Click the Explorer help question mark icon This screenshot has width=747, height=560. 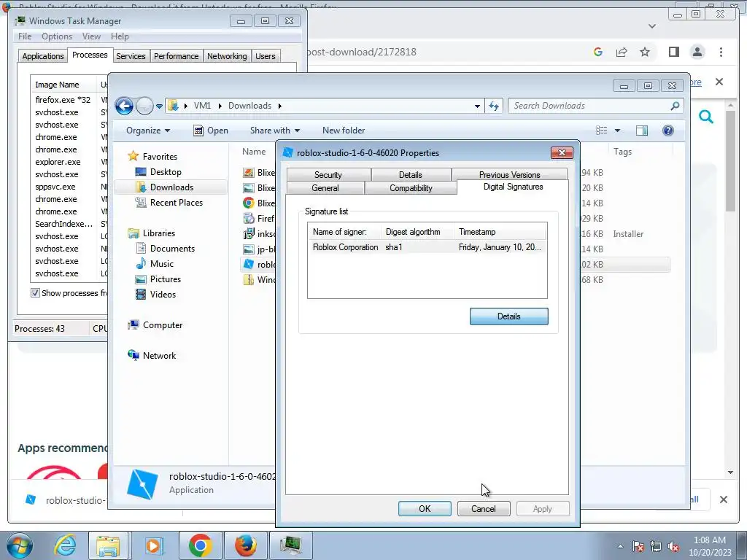coord(668,131)
